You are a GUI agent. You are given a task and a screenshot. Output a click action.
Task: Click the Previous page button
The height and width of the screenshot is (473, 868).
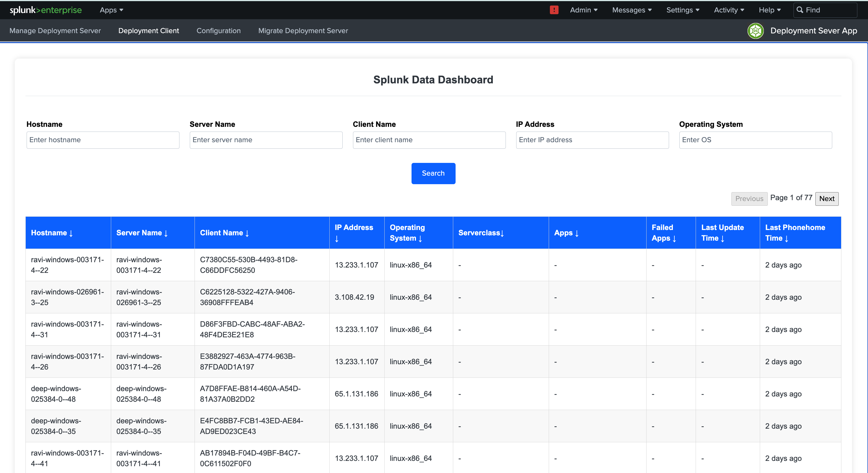click(x=749, y=198)
